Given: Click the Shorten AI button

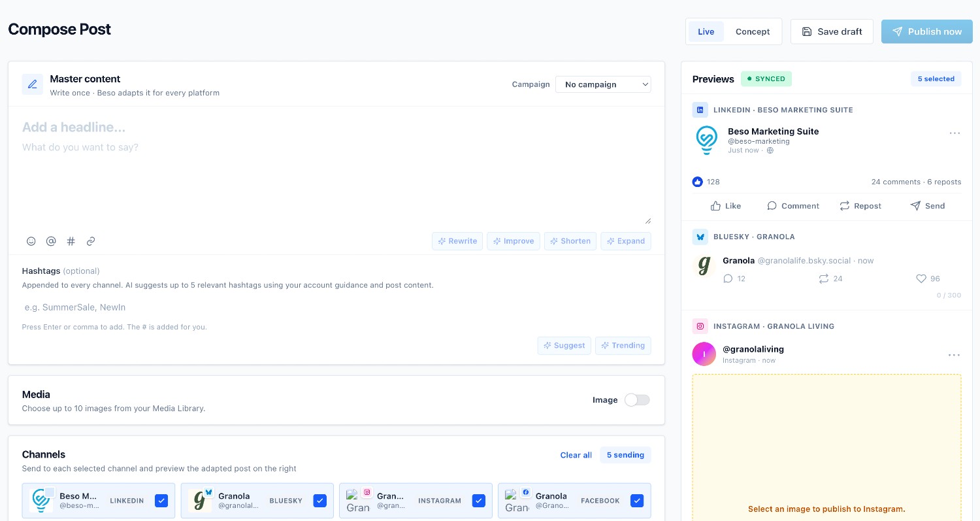Looking at the screenshot, I should point(570,241).
